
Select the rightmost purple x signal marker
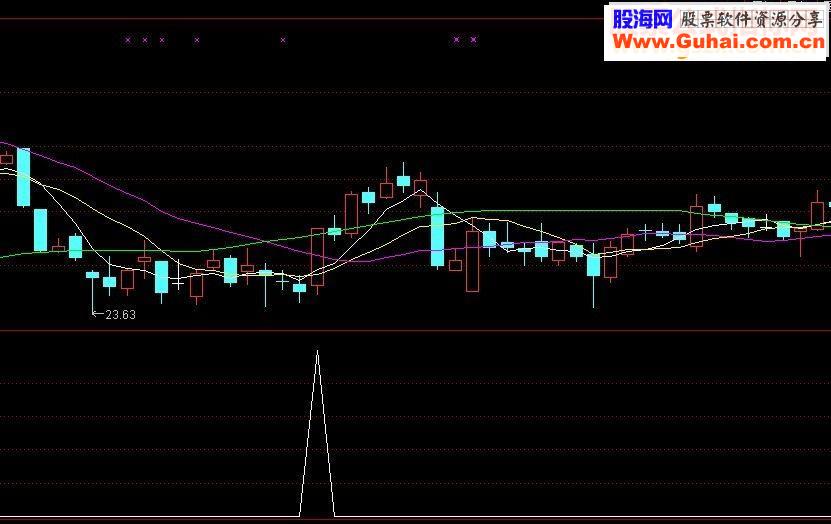(473, 40)
